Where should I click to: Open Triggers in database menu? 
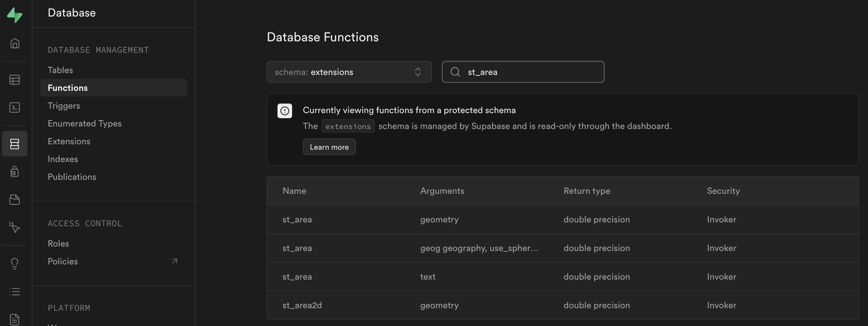click(64, 106)
